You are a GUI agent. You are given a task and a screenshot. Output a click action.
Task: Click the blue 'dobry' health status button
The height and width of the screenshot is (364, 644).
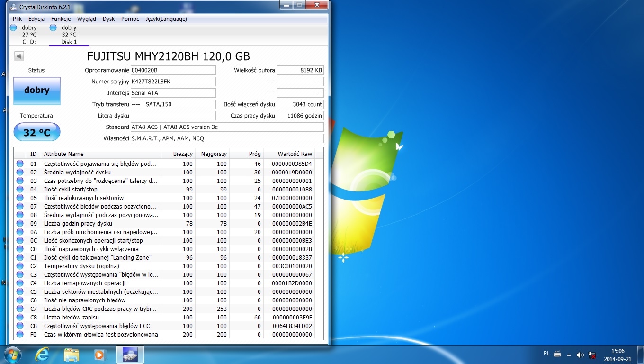pos(37,91)
